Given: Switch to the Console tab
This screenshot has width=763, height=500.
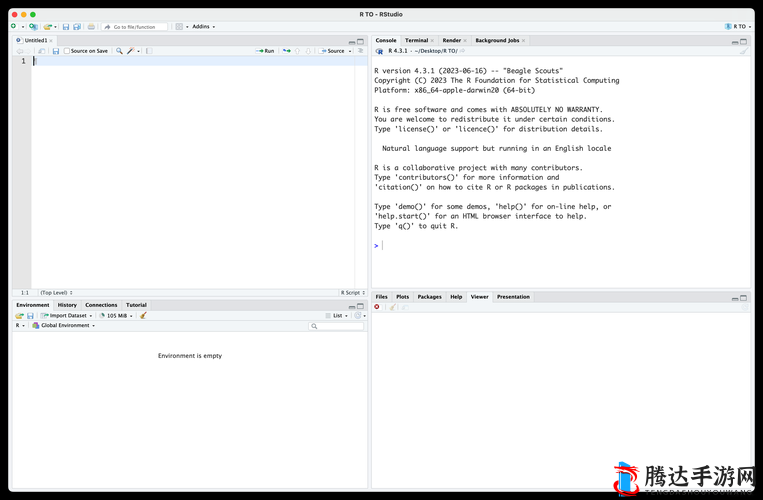Looking at the screenshot, I should (x=386, y=40).
